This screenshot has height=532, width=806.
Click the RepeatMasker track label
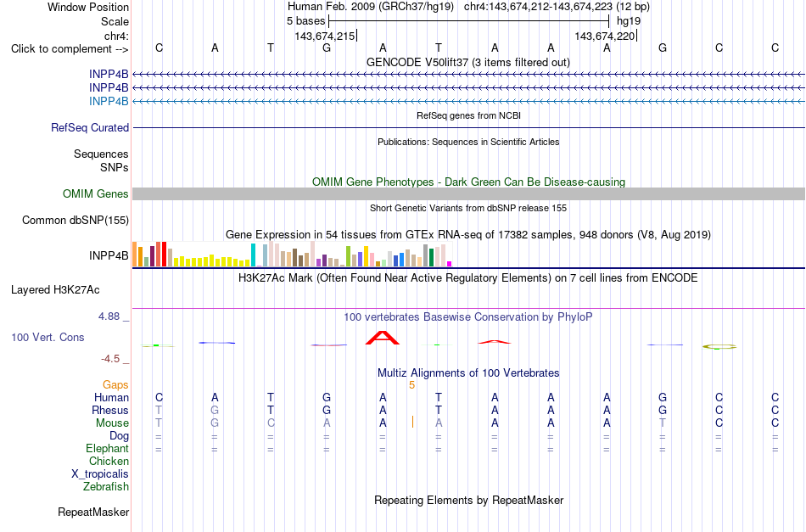coord(93,512)
